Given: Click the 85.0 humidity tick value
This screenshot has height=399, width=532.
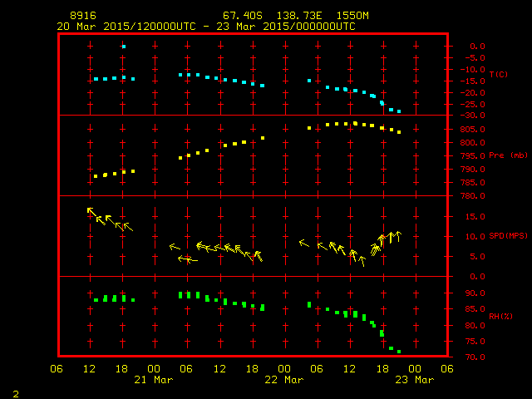Looking at the screenshot, I should tap(475, 309).
